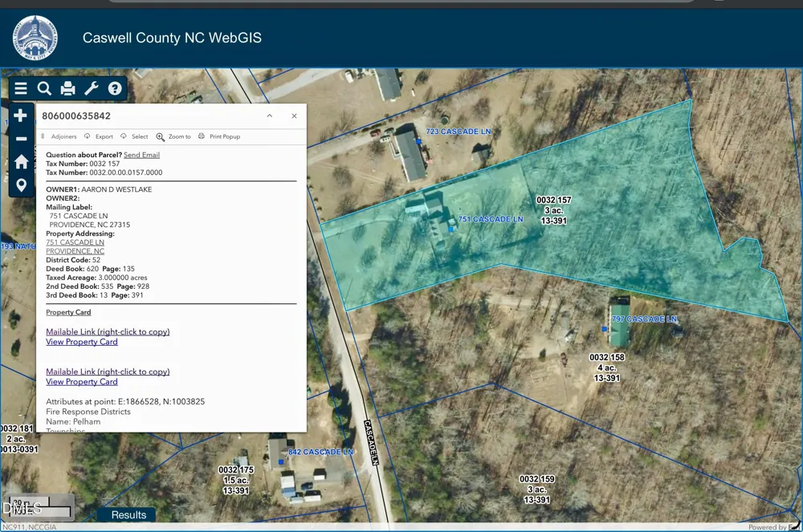Click the Caswell County seal logo
Viewport: 803px width, 532px height.
pos(35,38)
